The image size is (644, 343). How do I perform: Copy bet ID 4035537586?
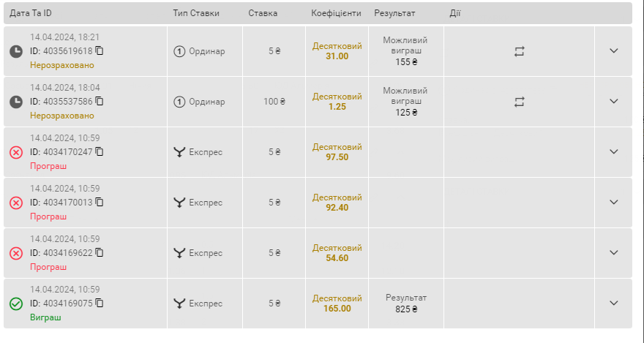[x=100, y=101]
